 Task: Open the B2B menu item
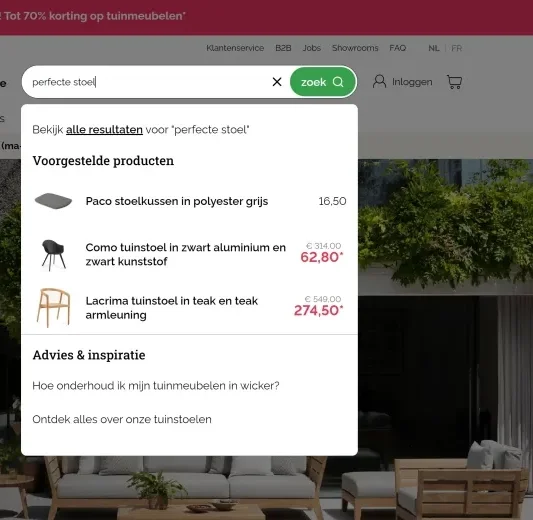[283, 48]
